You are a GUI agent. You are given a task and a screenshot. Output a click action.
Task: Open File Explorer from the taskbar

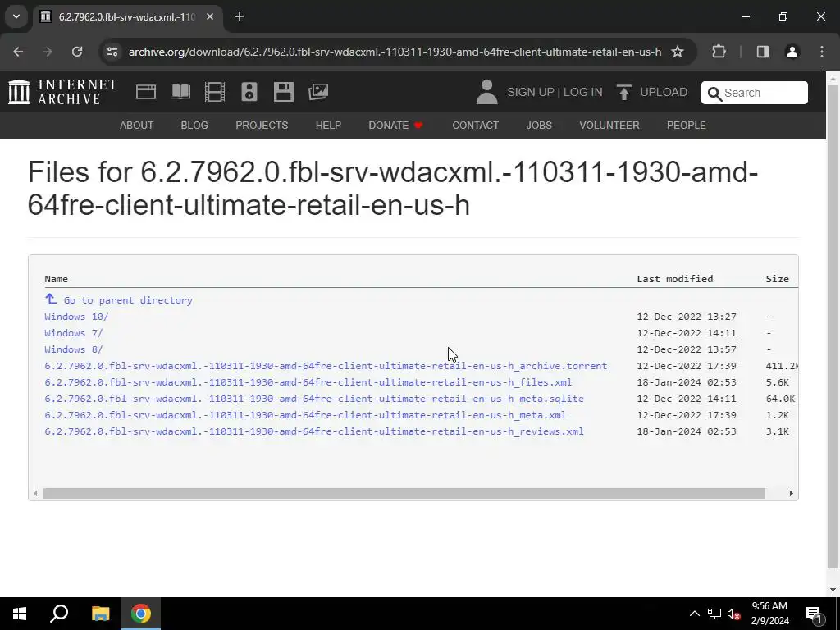coord(100,614)
